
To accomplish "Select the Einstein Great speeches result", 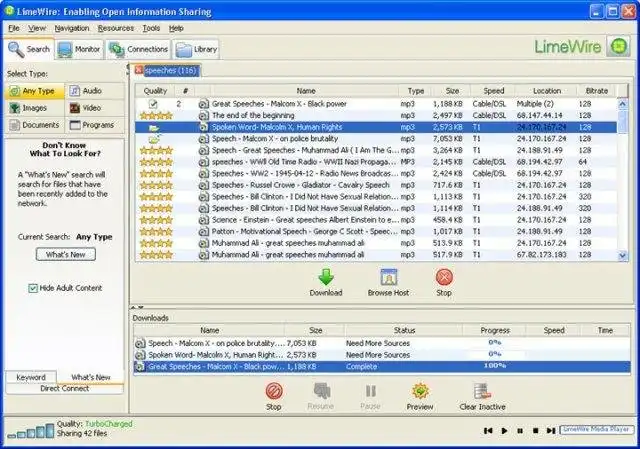I will pos(376,220).
